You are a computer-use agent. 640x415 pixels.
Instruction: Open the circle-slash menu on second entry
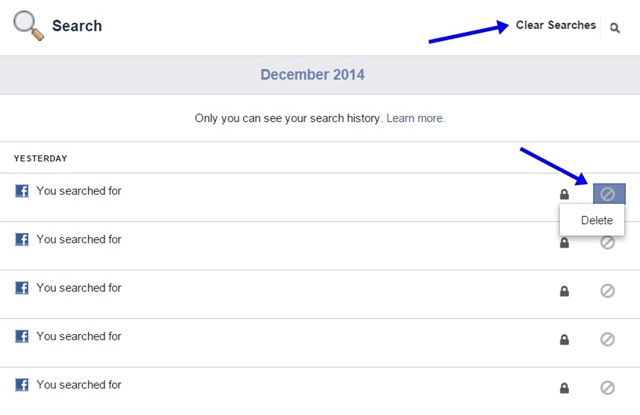pos(607,243)
